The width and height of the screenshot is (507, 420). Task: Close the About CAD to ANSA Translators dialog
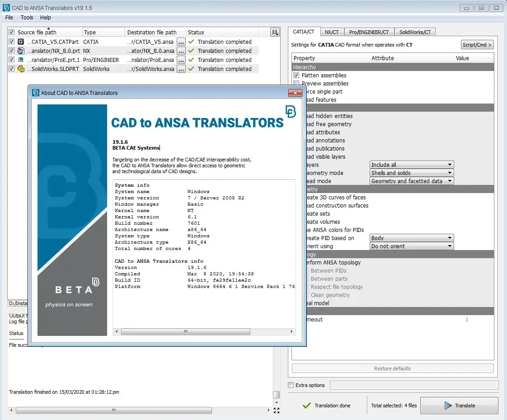pyautogui.click(x=295, y=93)
